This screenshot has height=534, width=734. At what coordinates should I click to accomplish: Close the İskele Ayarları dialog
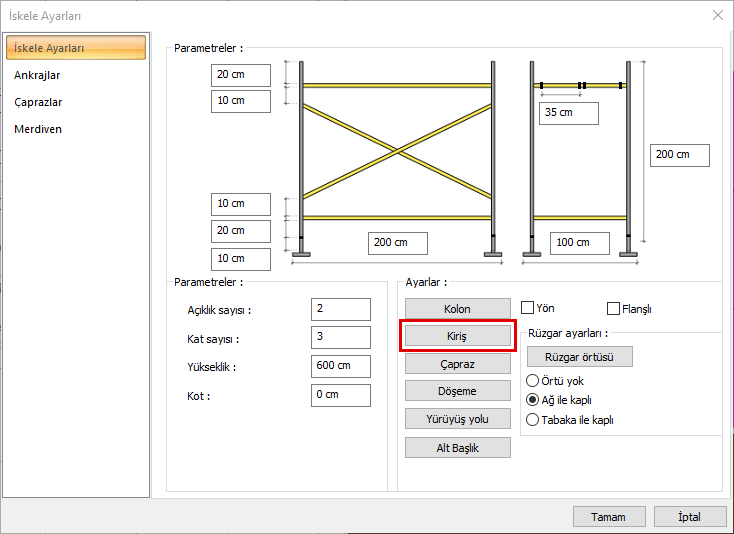click(718, 15)
